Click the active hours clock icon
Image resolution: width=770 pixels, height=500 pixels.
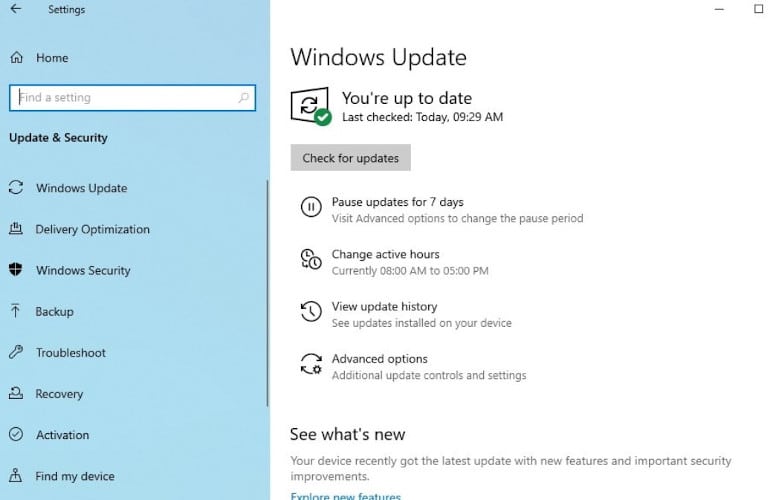point(311,259)
